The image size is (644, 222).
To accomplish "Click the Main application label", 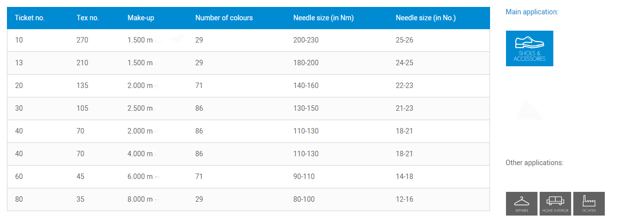I will (532, 11).
